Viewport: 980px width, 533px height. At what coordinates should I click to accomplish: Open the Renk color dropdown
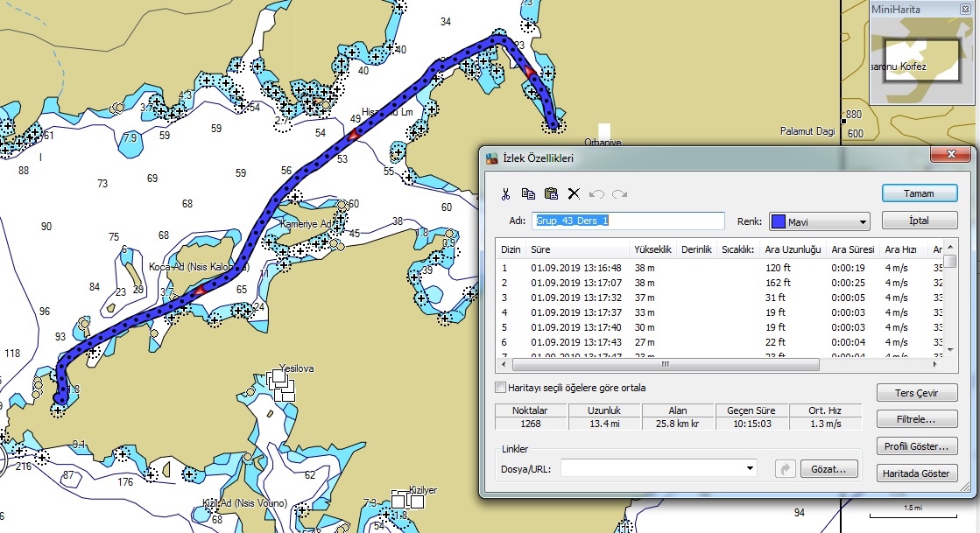point(863,221)
